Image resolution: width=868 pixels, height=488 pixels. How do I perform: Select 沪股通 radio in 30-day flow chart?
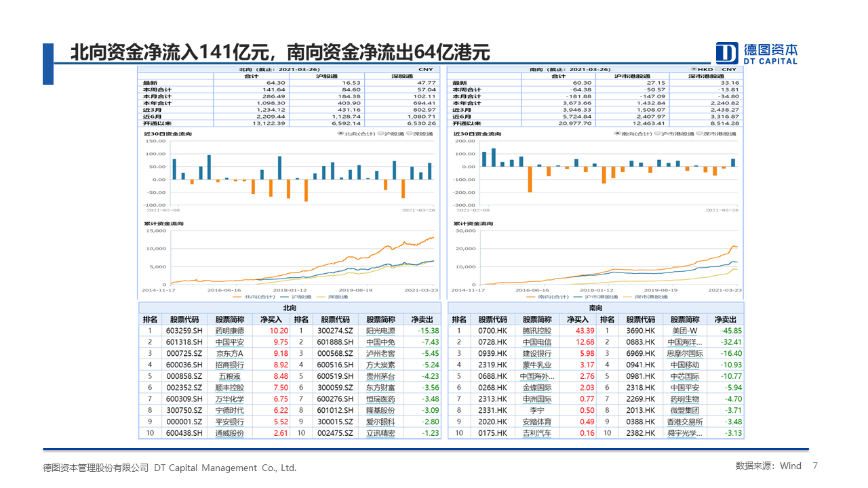pyautogui.click(x=380, y=134)
